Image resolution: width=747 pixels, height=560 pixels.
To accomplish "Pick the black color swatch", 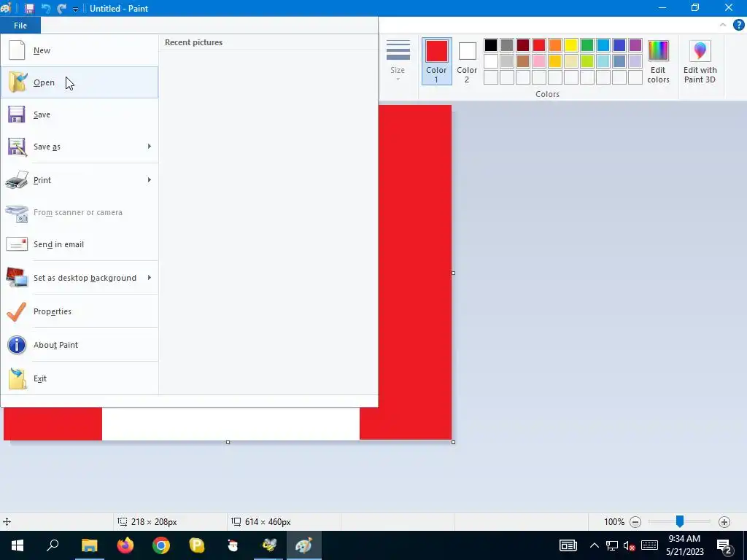I will pos(491,45).
